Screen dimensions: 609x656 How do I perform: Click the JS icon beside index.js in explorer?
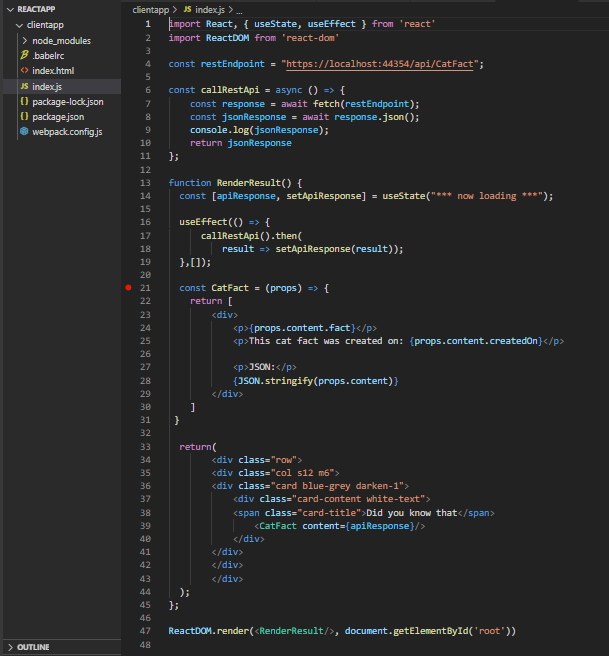(x=25, y=87)
